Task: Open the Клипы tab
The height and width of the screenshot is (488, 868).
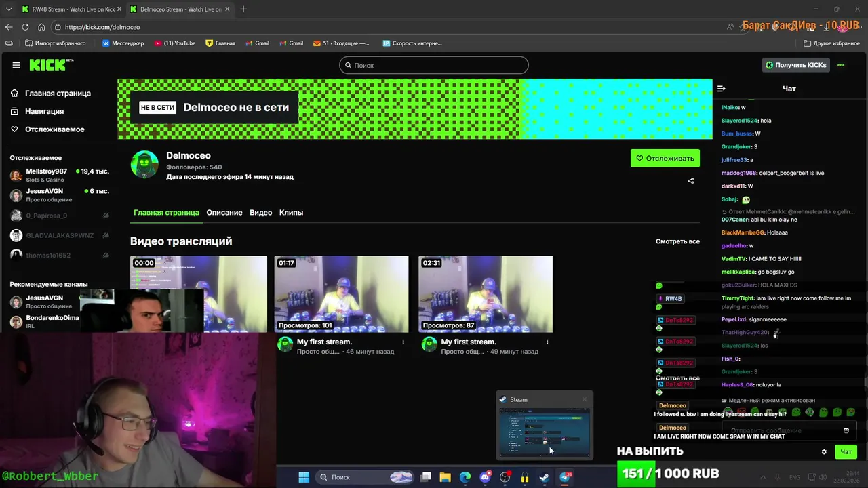Action: pyautogui.click(x=291, y=212)
